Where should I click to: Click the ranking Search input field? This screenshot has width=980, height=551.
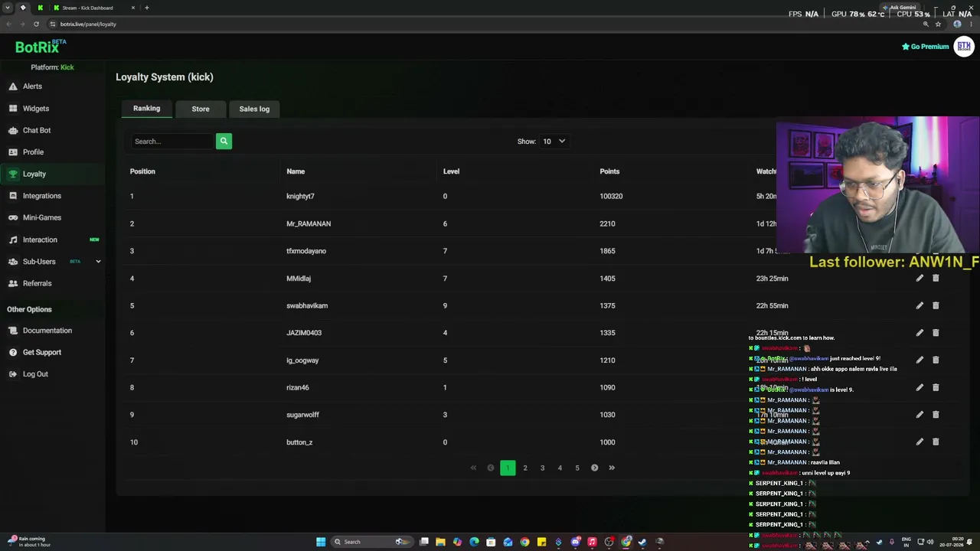point(172,141)
